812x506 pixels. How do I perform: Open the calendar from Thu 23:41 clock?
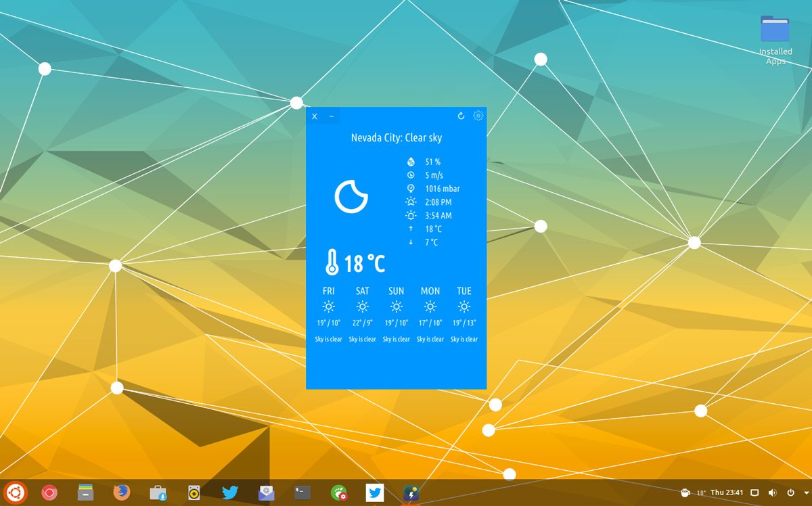[x=727, y=492]
